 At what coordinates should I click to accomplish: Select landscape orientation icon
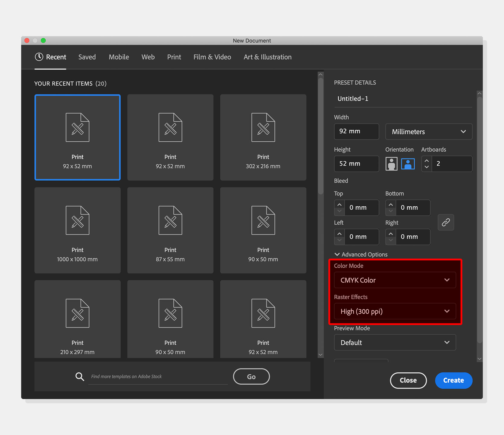(x=408, y=164)
